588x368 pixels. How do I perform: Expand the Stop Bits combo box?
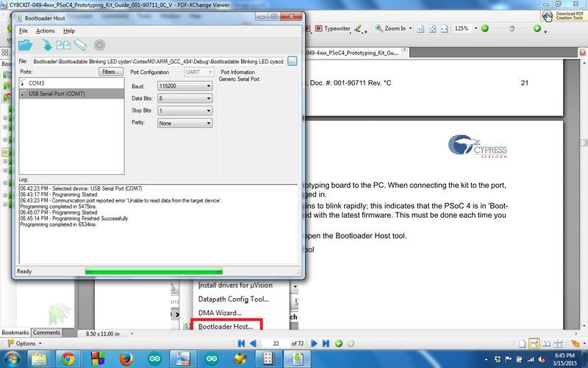click(185, 111)
